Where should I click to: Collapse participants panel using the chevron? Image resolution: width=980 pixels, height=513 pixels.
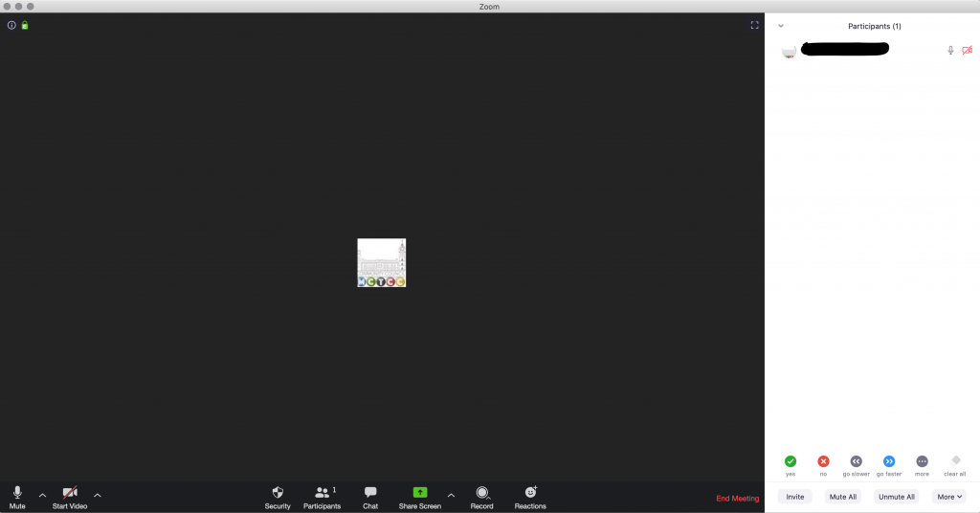pyautogui.click(x=781, y=26)
